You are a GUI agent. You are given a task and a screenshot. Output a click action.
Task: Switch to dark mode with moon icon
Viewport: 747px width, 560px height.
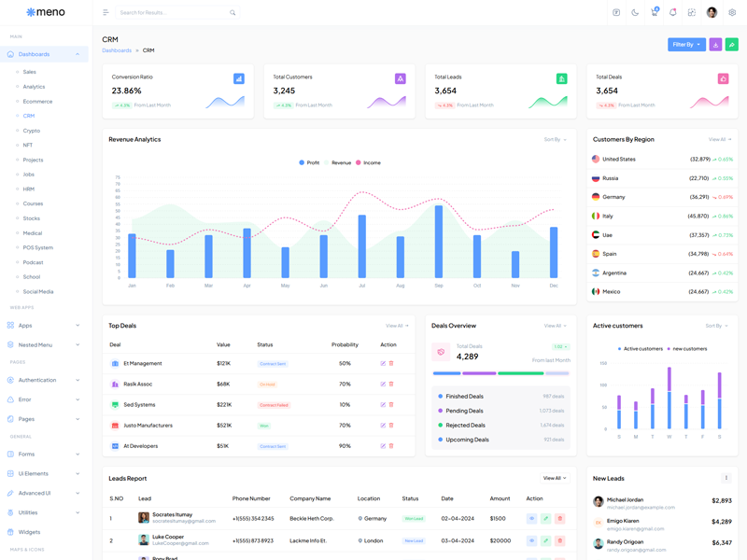pos(635,12)
